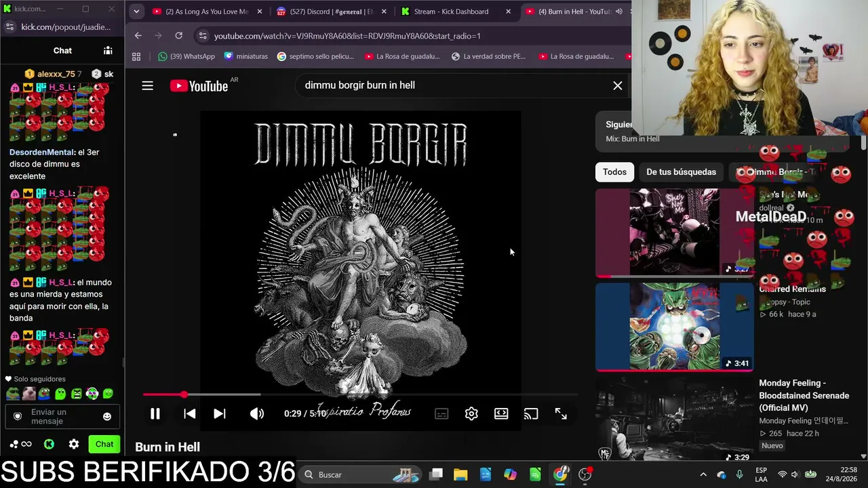Close the Discord browser tab

pyautogui.click(x=384, y=12)
